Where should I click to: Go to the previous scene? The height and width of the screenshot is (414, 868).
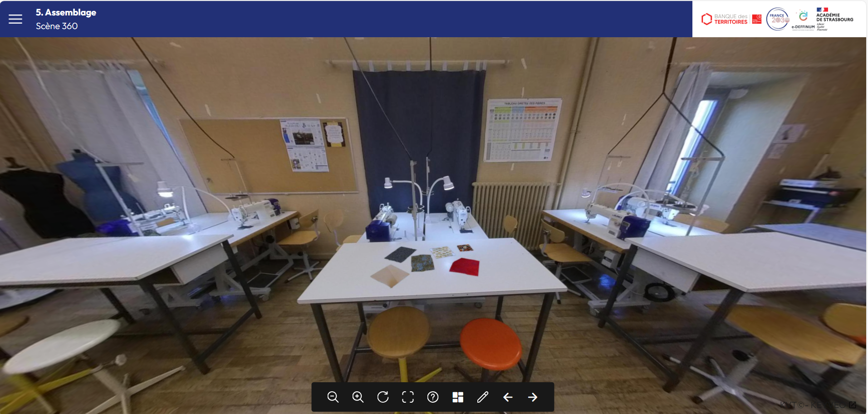pyautogui.click(x=508, y=397)
